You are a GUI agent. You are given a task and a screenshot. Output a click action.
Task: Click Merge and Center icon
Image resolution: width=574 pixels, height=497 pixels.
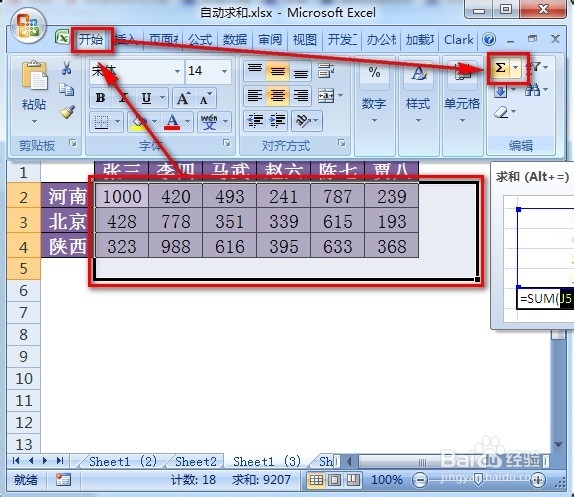326,96
